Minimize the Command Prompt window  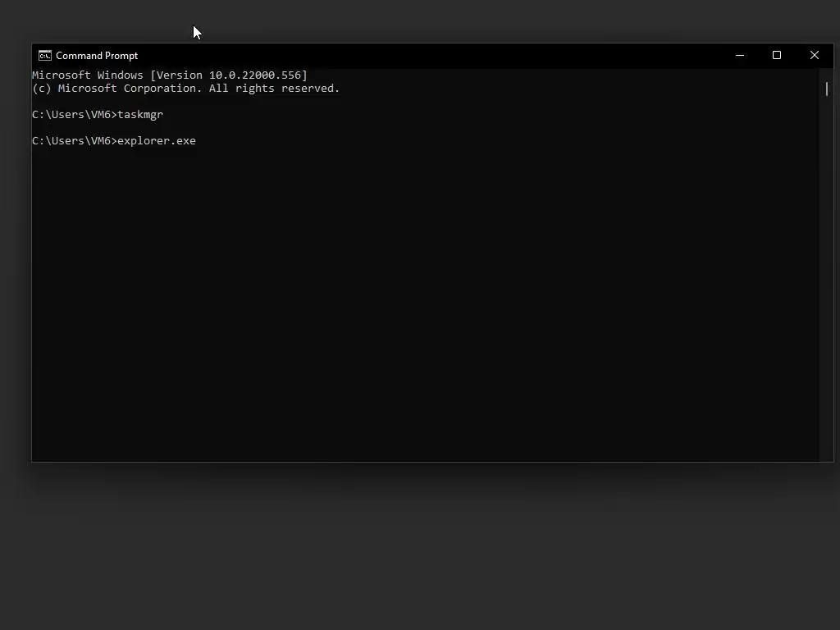click(x=740, y=55)
